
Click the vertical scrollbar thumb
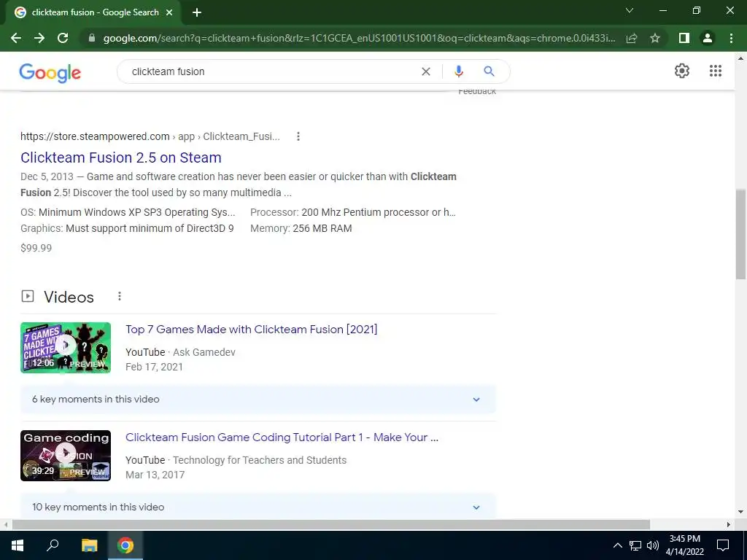pos(741,234)
